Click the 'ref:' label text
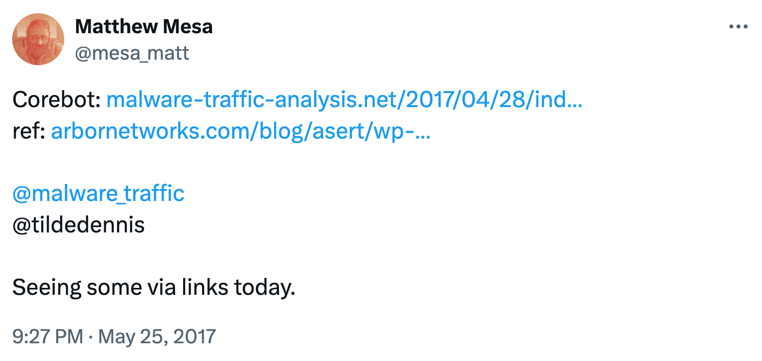Viewport: 762px width, 361px height. tap(29, 131)
